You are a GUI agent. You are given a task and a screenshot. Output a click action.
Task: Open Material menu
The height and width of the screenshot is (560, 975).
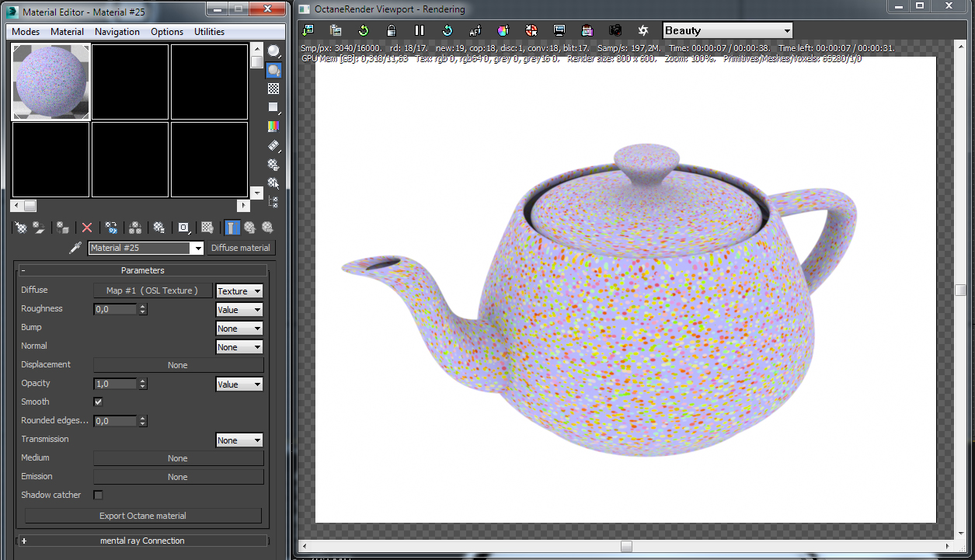click(68, 32)
